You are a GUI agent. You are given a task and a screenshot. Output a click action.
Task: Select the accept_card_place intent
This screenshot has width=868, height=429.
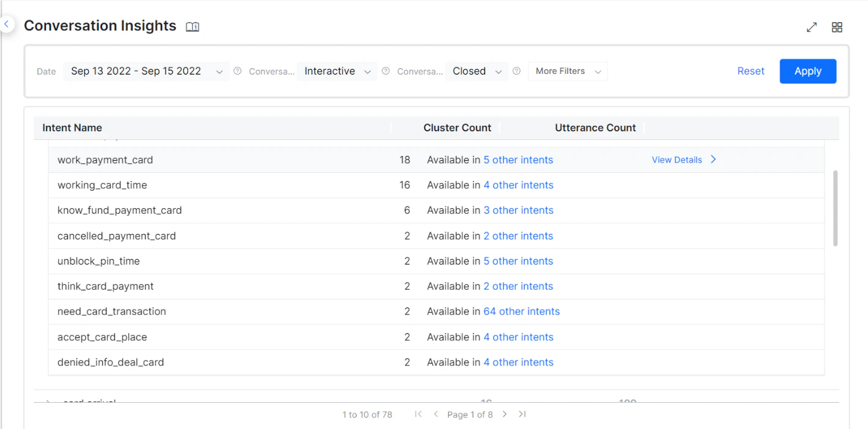tap(102, 337)
